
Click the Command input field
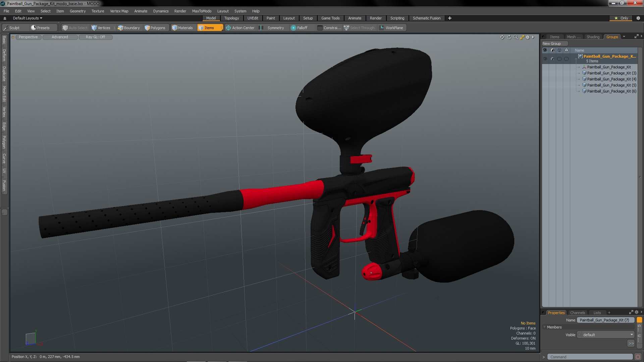pyautogui.click(x=590, y=357)
